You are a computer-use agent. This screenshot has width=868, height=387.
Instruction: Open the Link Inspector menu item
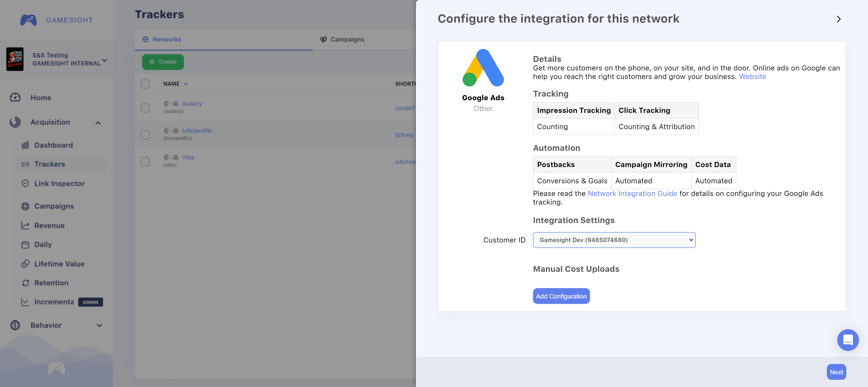(x=59, y=183)
